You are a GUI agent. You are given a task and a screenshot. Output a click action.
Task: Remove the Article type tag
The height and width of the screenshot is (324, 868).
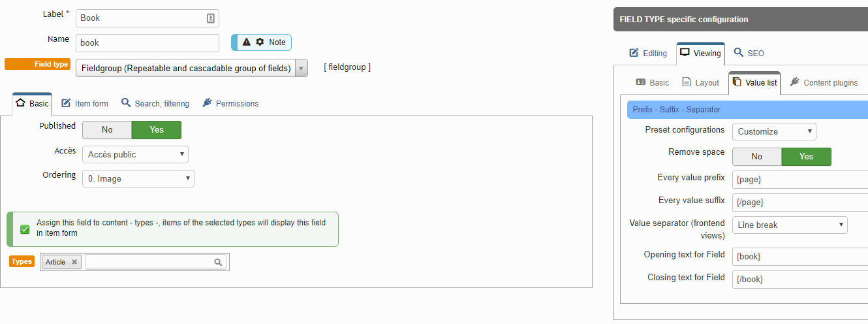74,262
